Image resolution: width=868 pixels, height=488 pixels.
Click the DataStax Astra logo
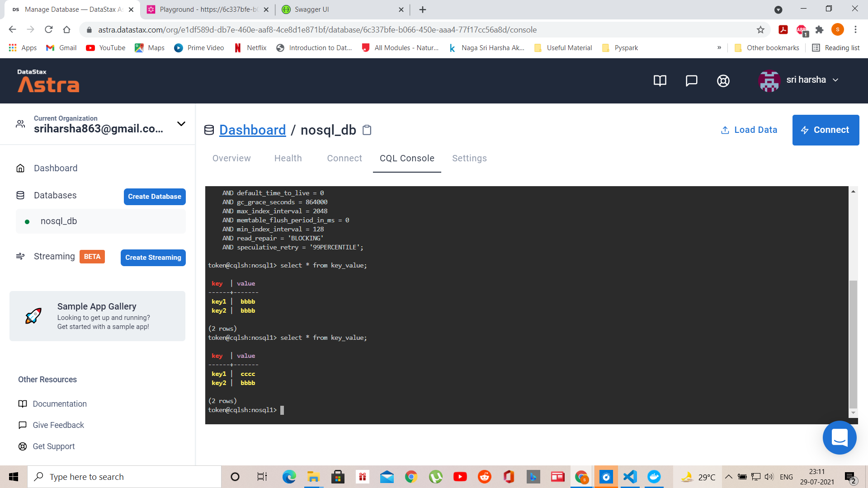coord(48,81)
